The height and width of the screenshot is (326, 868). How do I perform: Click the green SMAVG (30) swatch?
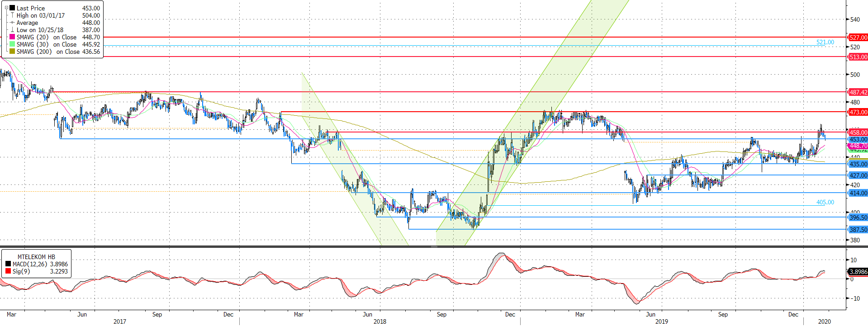12,44
